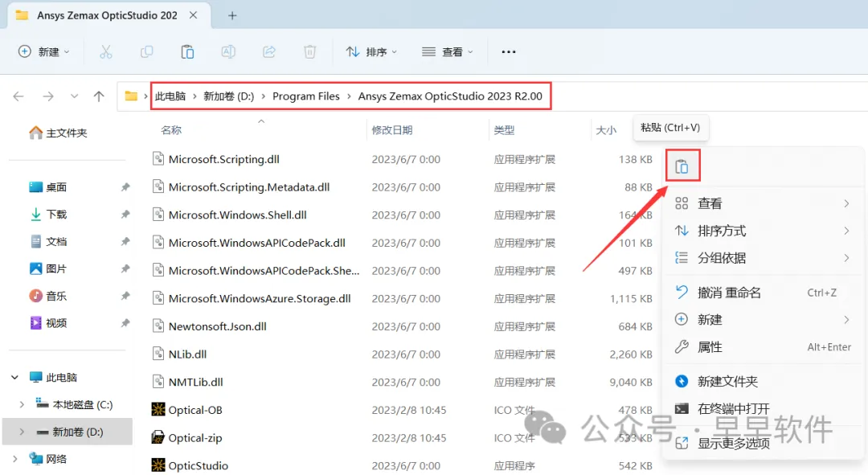Open recent locations chevron dropdown
This screenshot has height=475, width=868.
tap(74, 96)
